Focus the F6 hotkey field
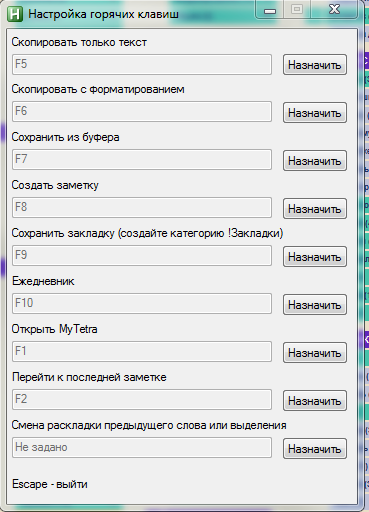The height and width of the screenshot is (512, 369). pyautogui.click(x=142, y=112)
